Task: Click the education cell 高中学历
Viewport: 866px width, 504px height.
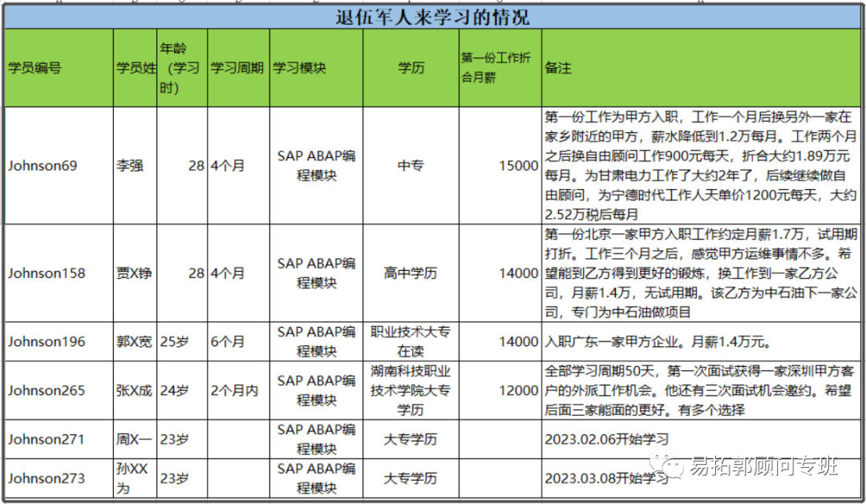Action: (x=411, y=273)
